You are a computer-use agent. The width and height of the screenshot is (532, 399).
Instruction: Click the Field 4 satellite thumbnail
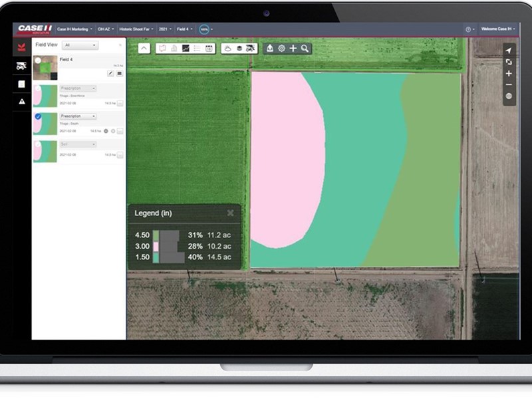click(x=45, y=67)
